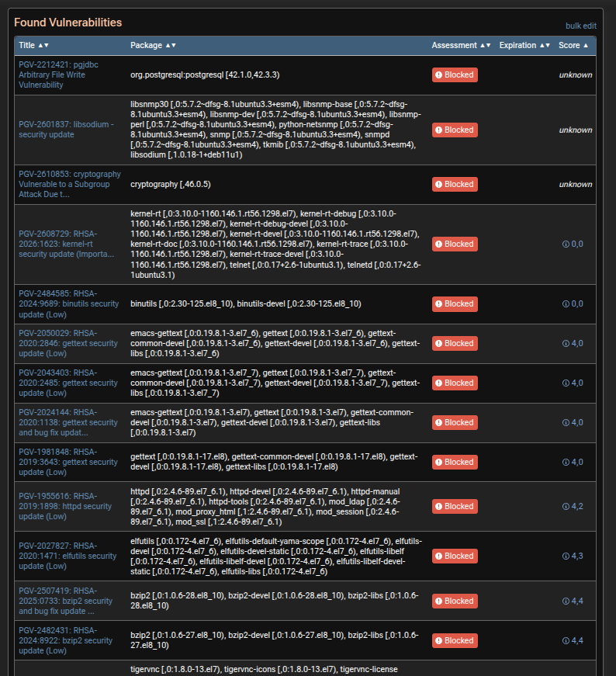616x676 pixels.
Task: Click score info icon in kernel-rt row
Action: coord(566,244)
